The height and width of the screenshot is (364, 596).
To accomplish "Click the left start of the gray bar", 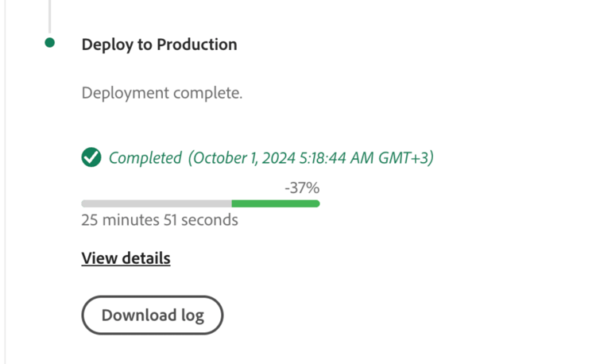I will (84, 204).
